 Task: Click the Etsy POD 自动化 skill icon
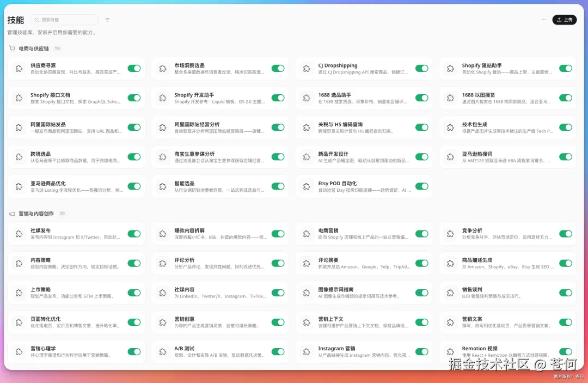[x=305, y=186]
